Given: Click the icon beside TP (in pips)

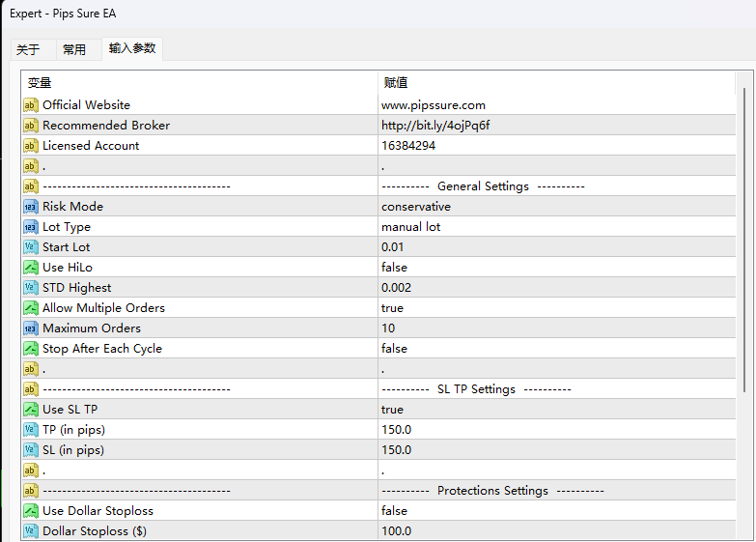Looking at the screenshot, I should (x=31, y=430).
